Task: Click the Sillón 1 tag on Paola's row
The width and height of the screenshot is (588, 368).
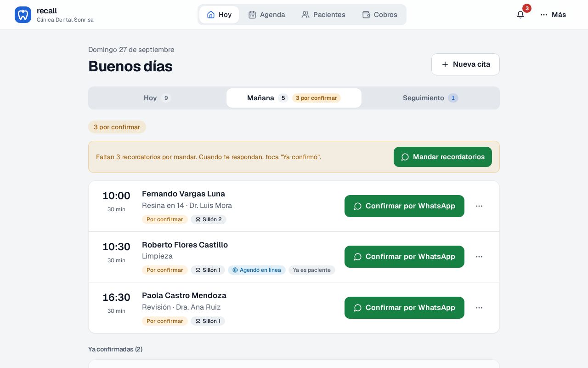Action: point(208,321)
